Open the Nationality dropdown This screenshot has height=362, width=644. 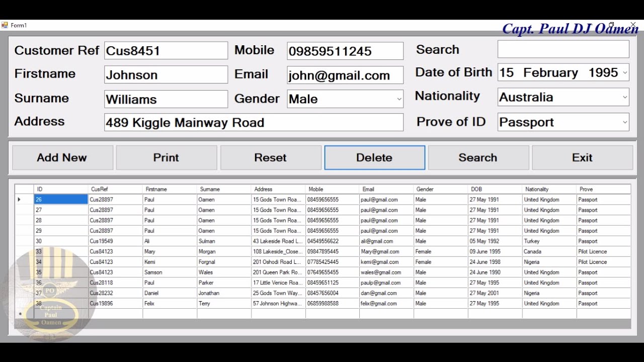[625, 97]
